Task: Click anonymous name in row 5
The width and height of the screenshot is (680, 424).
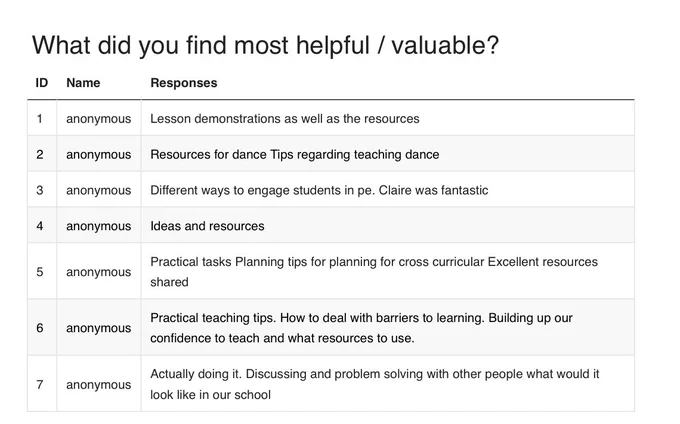Action: [x=98, y=272]
